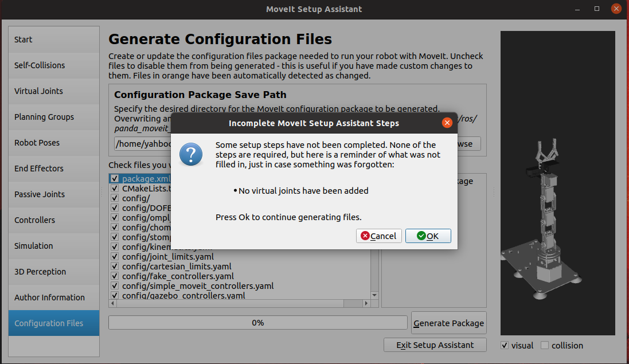Disable the visual display checkbox

coord(505,345)
